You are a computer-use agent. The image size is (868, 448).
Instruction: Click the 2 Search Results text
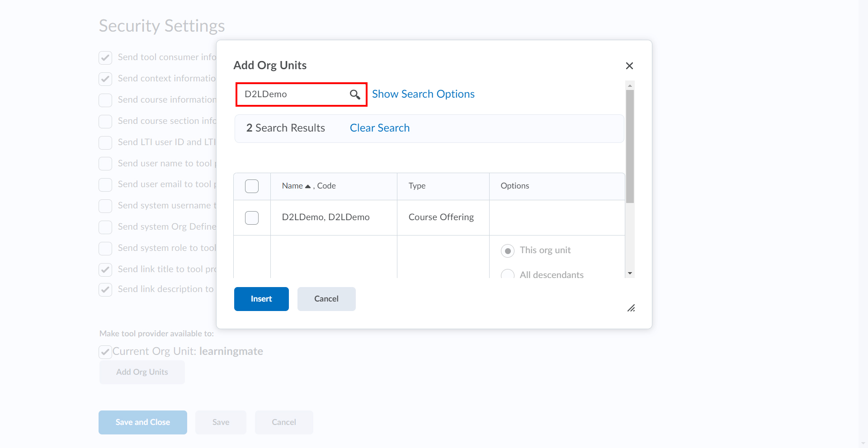(x=286, y=128)
